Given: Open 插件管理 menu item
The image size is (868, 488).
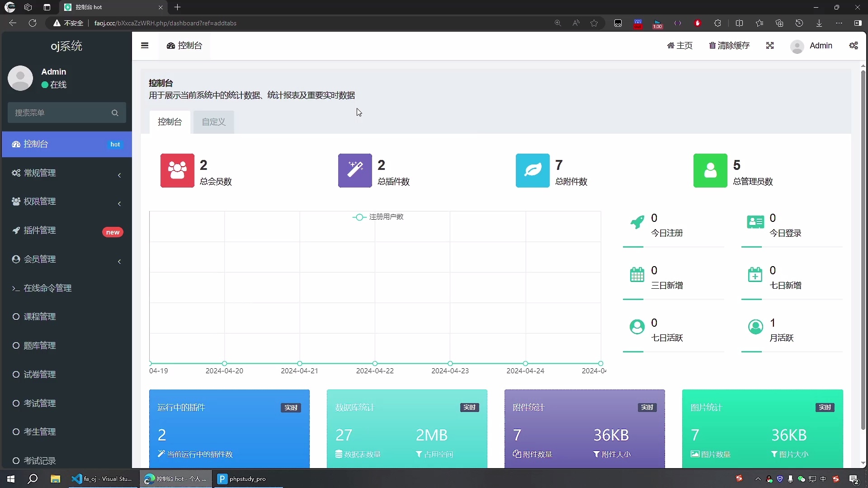Looking at the screenshot, I should pyautogui.click(x=67, y=230).
